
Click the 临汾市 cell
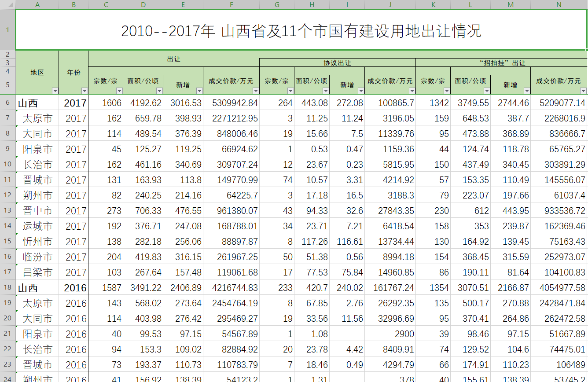(x=37, y=257)
